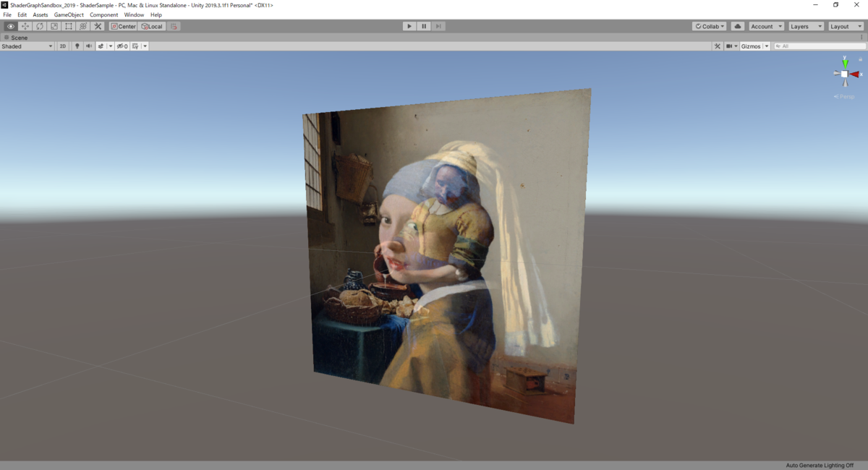Click the grey left cone of the orientation gizmo
Screen dimensions: 868x470
click(x=836, y=74)
